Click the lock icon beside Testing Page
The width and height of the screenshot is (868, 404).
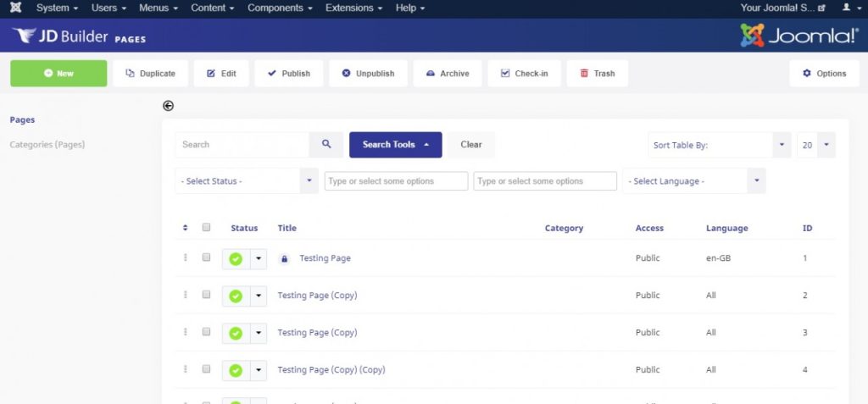(284, 258)
